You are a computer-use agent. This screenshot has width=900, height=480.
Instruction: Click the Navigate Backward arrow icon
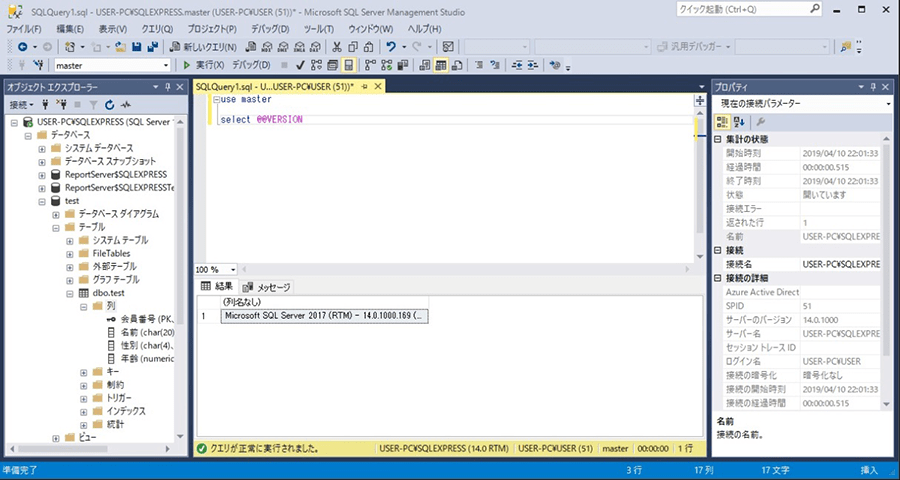[x=22, y=47]
